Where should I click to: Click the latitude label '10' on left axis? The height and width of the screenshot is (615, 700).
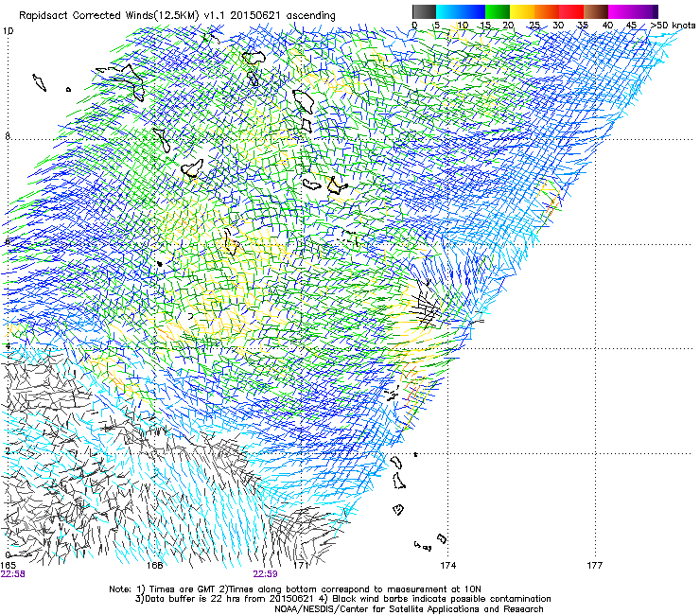coord(8,31)
